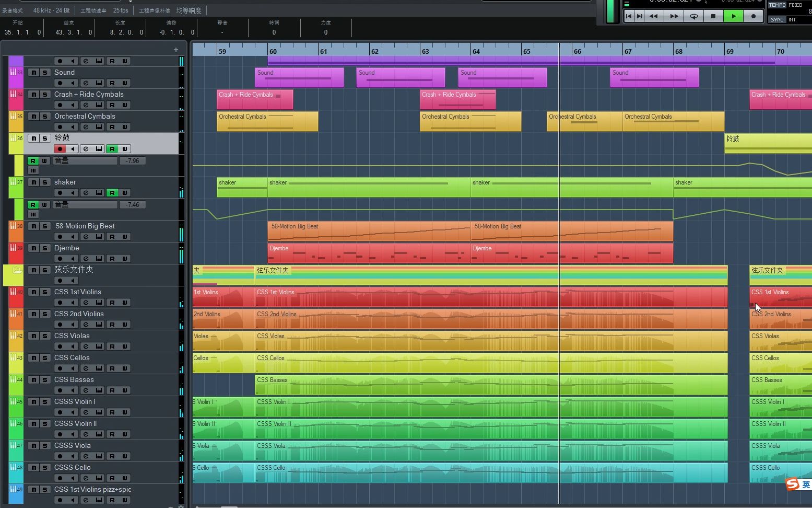Image resolution: width=812 pixels, height=508 pixels.
Task: Open the 25 fps frame rate setting
Action: click(121, 10)
